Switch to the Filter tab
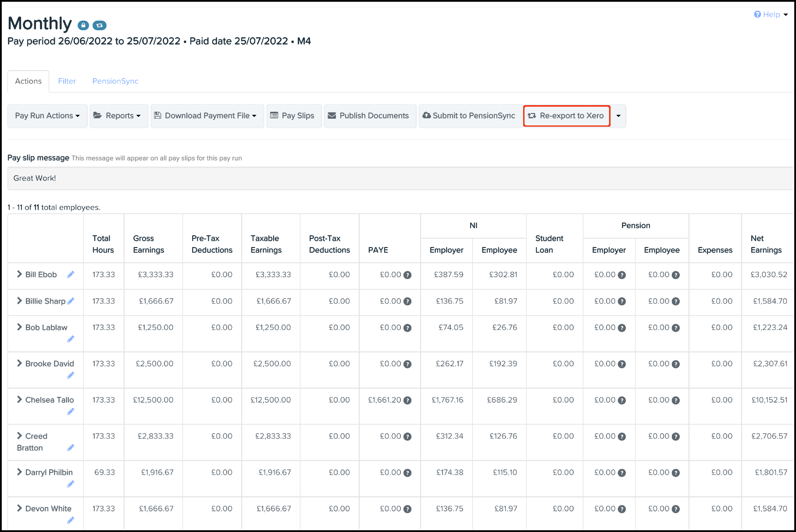The height and width of the screenshot is (532, 796). (x=67, y=81)
